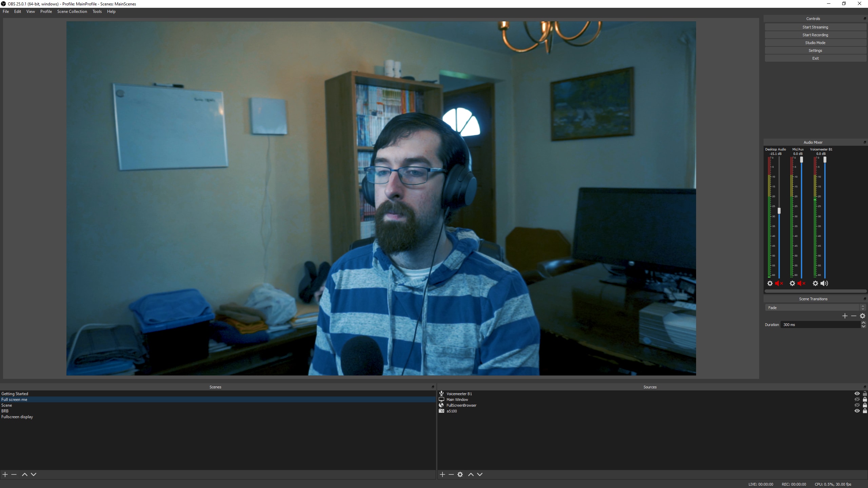The height and width of the screenshot is (488, 868).
Task: Add a new source with the plus icon
Action: pyautogui.click(x=443, y=474)
